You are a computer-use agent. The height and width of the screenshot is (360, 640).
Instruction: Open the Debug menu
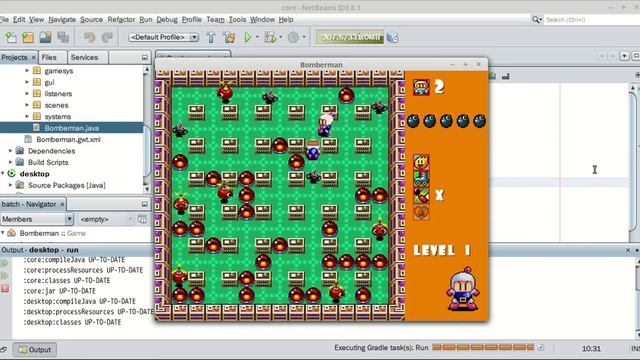point(167,20)
